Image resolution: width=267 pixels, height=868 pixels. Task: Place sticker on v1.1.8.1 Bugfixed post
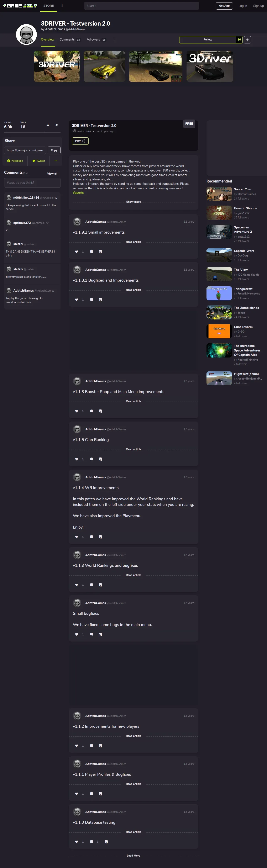pyautogui.click(x=100, y=300)
